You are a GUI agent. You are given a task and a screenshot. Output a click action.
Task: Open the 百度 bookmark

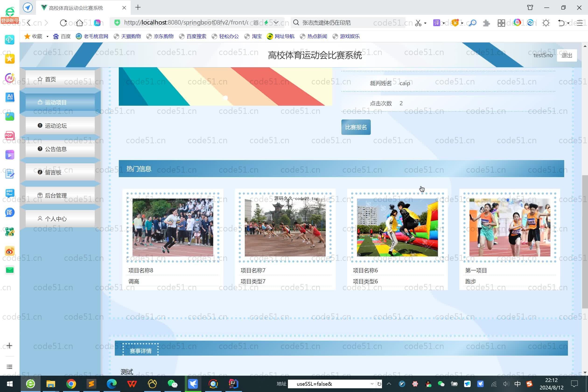click(x=62, y=36)
